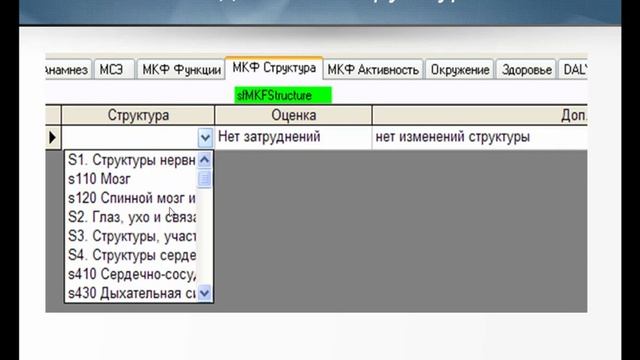Open the DALY tab at the right edge
The height and width of the screenshot is (360, 640).
click(573, 69)
